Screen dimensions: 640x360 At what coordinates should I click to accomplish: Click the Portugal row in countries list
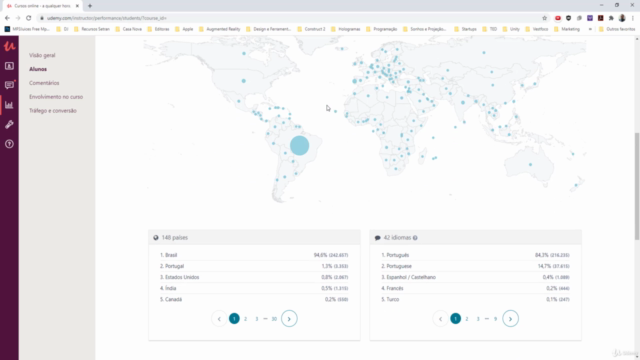254,266
